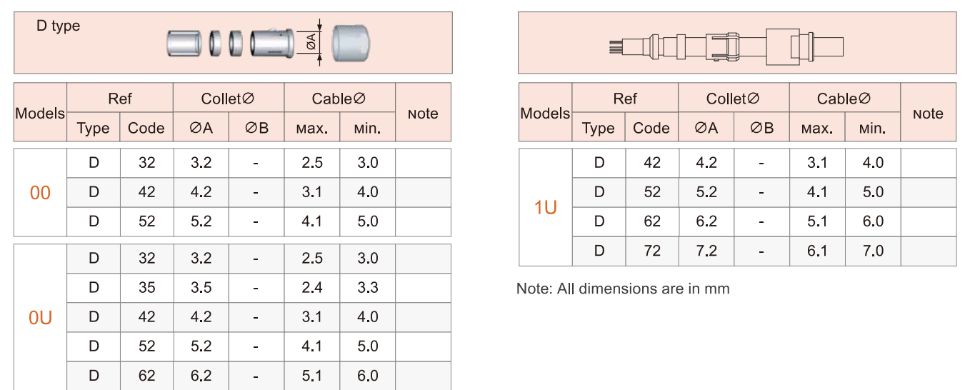Click the code 35 cell in the 0U table

[x=146, y=288]
